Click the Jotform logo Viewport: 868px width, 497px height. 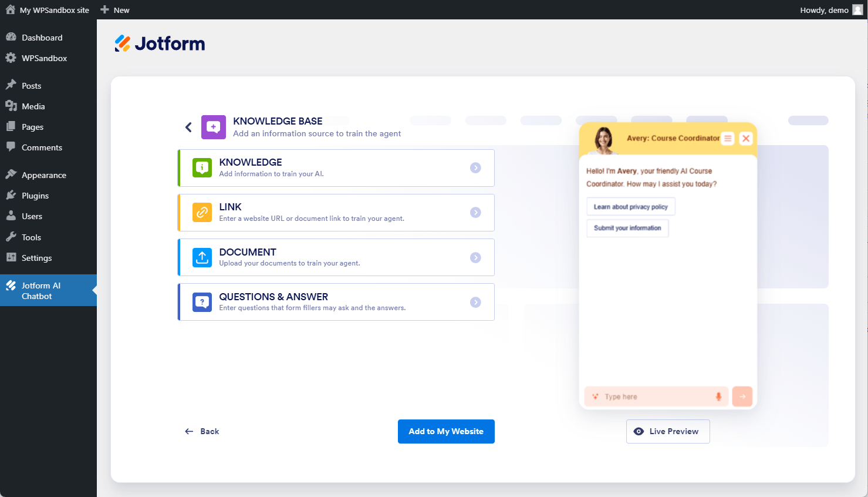pyautogui.click(x=160, y=43)
